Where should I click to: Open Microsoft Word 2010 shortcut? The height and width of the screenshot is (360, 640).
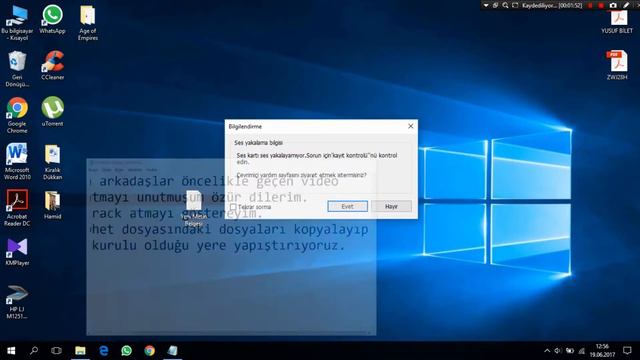tap(17, 162)
